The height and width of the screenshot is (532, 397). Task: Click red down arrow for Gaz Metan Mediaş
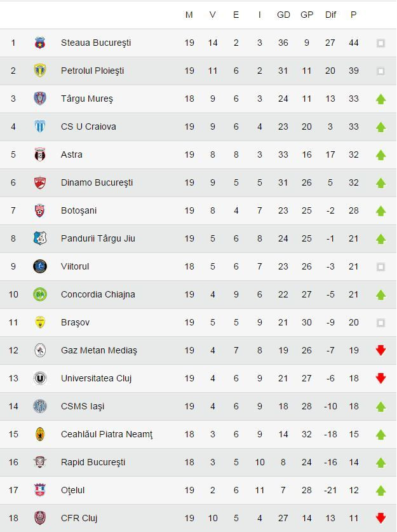(x=380, y=350)
